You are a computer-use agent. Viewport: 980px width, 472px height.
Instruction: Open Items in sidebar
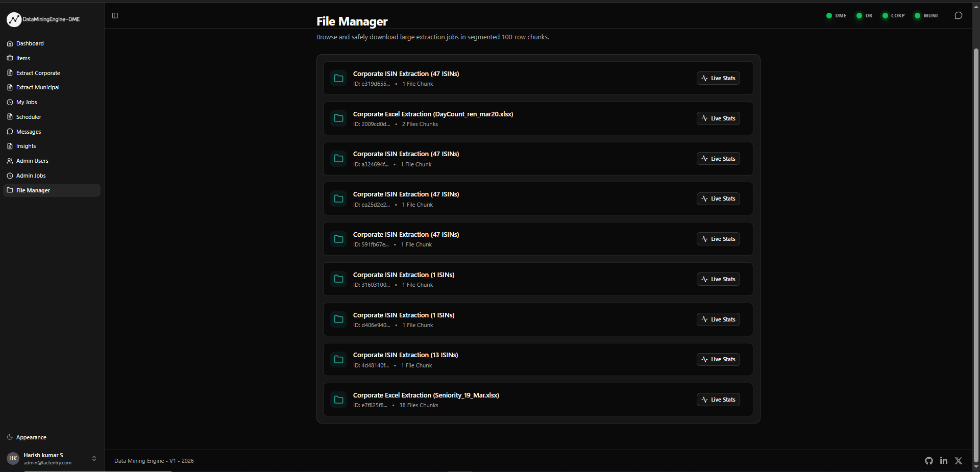click(x=52, y=58)
